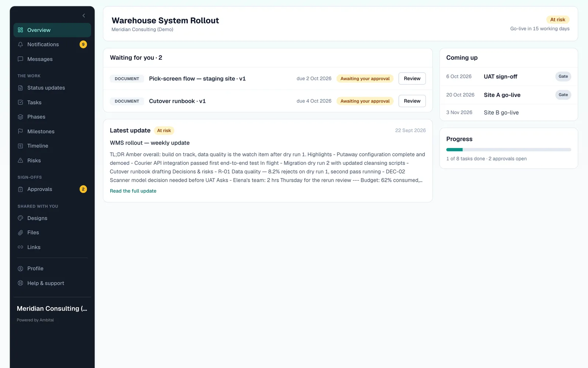Click the Messages speech bubble icon

click(21, 59)
